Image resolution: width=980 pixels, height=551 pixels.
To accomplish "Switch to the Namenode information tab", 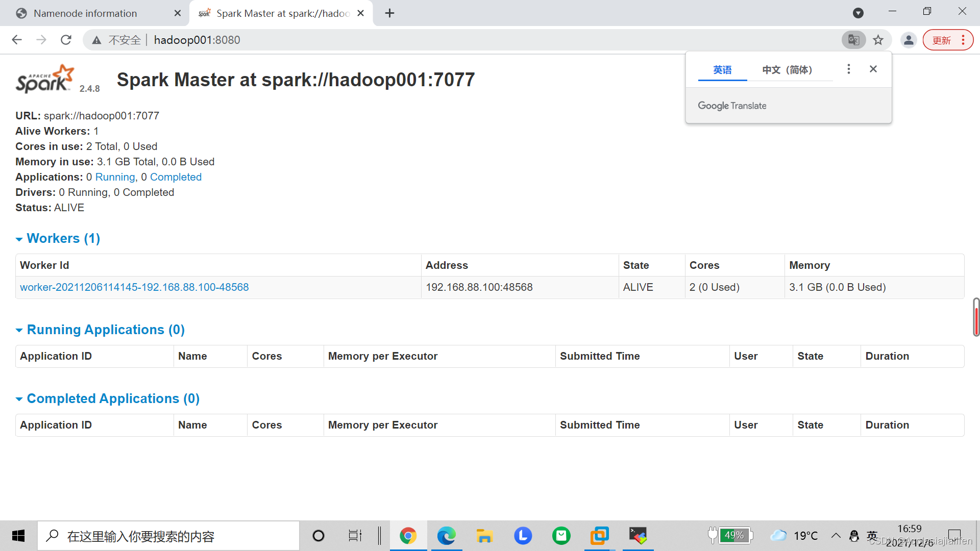I will tap(85, 13).
